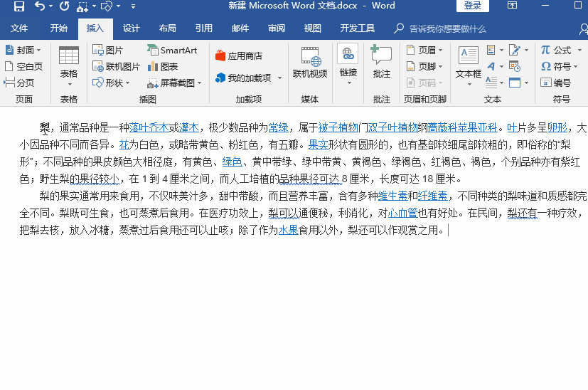Insert a comment with 批注
Image resolution: width=588 pixels, height=390 pixels.
tap(382, 63)
